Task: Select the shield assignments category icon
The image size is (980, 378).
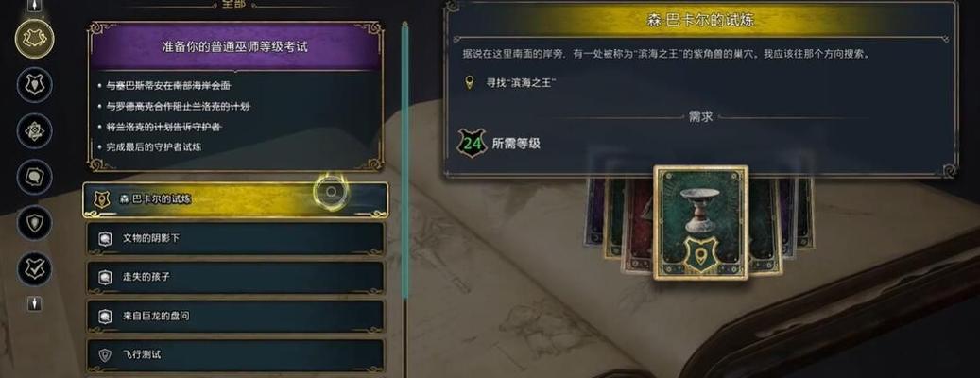Action: point(34,223)
